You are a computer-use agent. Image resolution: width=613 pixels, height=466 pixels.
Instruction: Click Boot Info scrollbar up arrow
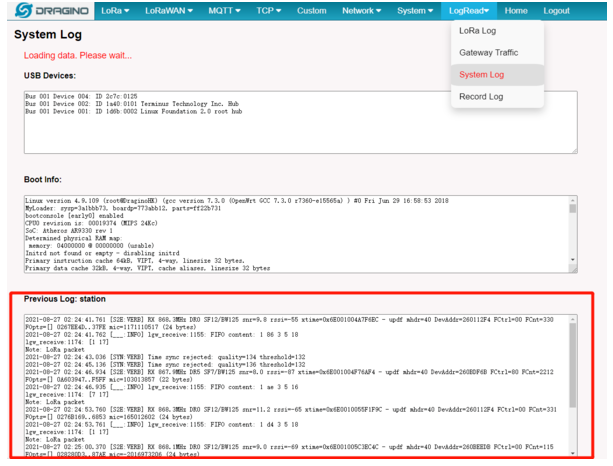(573, 200)
